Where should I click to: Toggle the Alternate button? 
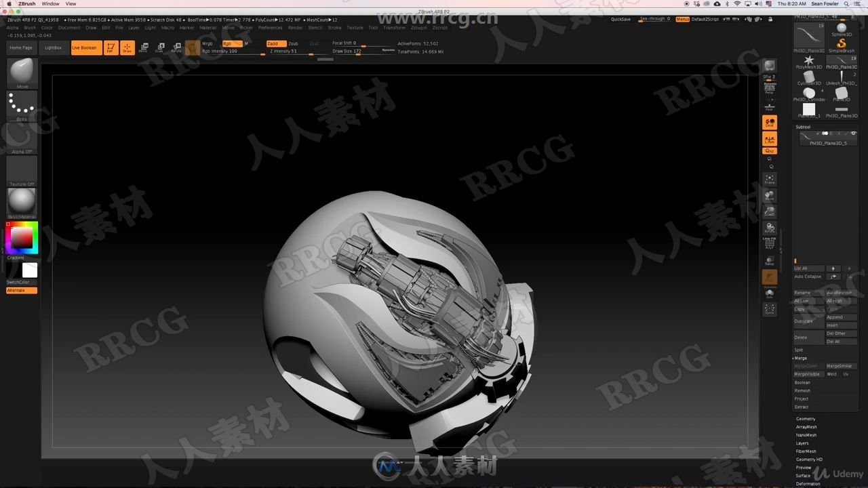point(22,290)
